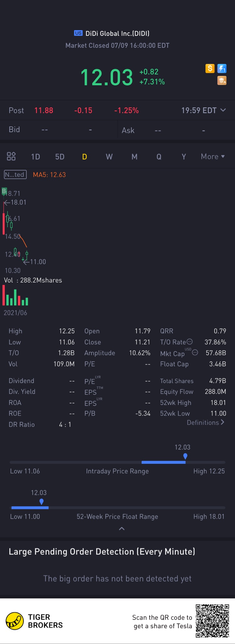Open the Definitions link
Screen dimensions: 235x644
click(x=206, y=423)
